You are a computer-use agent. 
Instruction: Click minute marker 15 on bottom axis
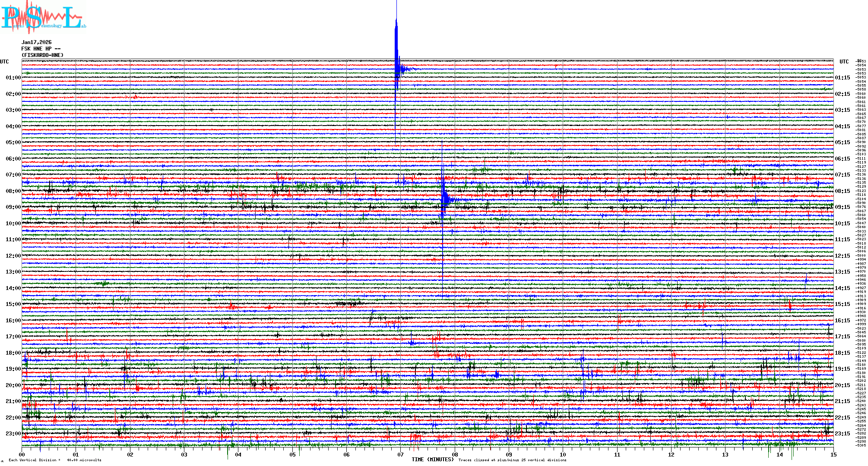pyautogui.click(x=833, y=454)
